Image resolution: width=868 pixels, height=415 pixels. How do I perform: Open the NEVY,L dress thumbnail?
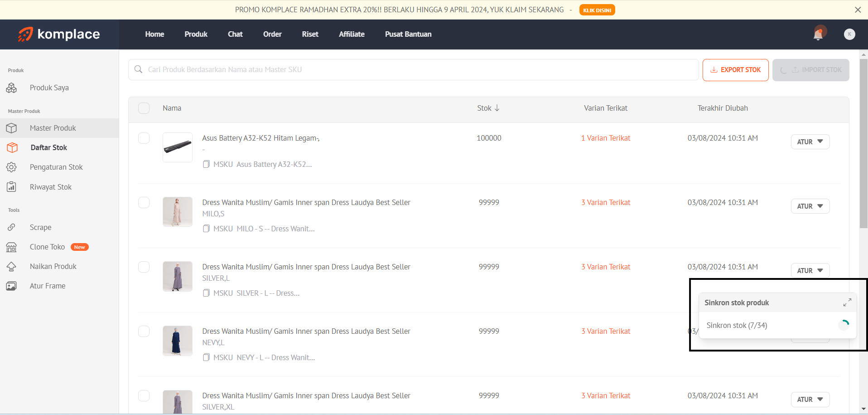coord(178,341)
